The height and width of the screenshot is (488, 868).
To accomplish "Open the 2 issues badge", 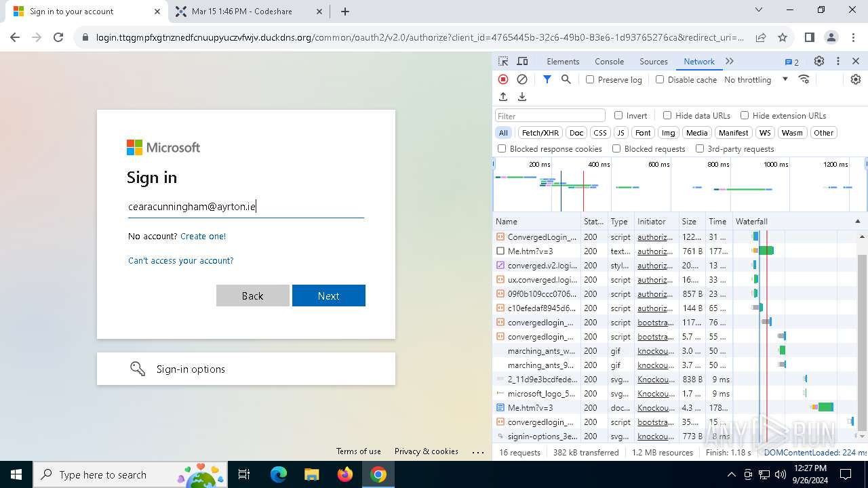I will [x=792, y=62].
